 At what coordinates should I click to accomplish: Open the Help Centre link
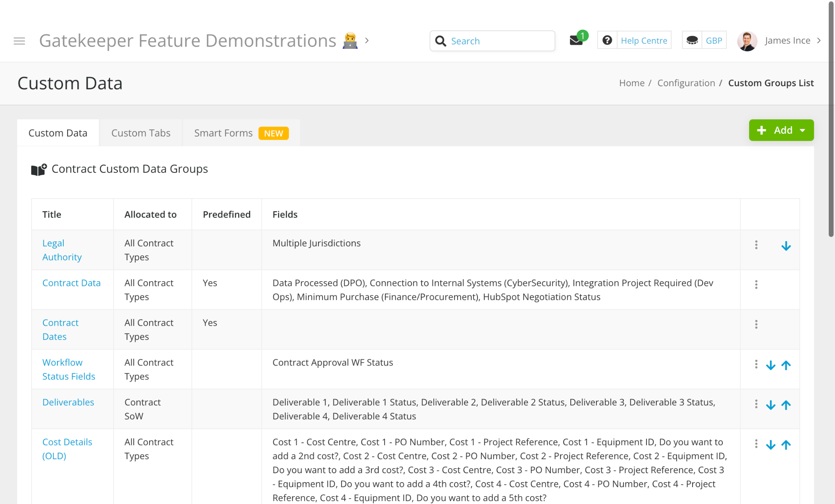coord(644,41)
